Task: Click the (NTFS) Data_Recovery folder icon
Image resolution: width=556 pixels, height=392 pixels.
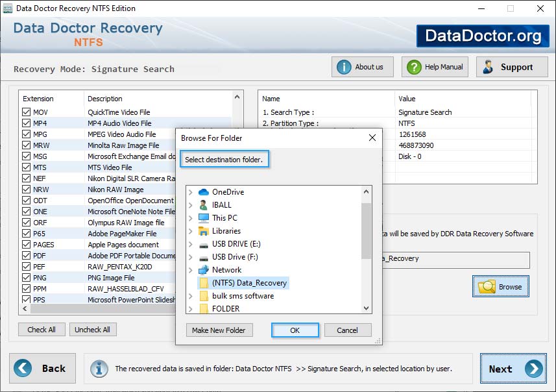Action: point(204,283)
